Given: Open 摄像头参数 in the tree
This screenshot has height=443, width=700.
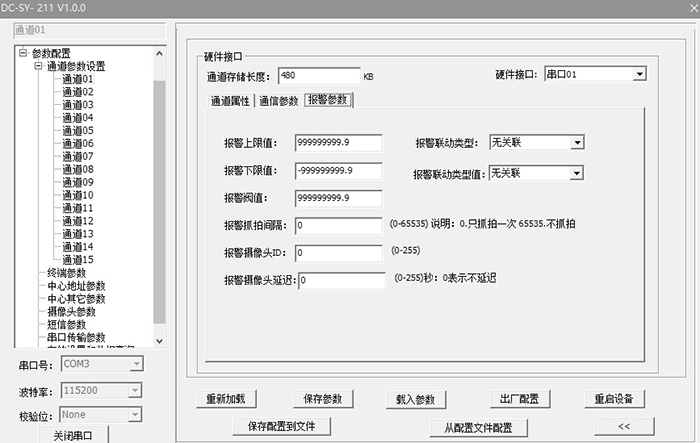Looking at the screenshot, I should (x=71, y=312).
